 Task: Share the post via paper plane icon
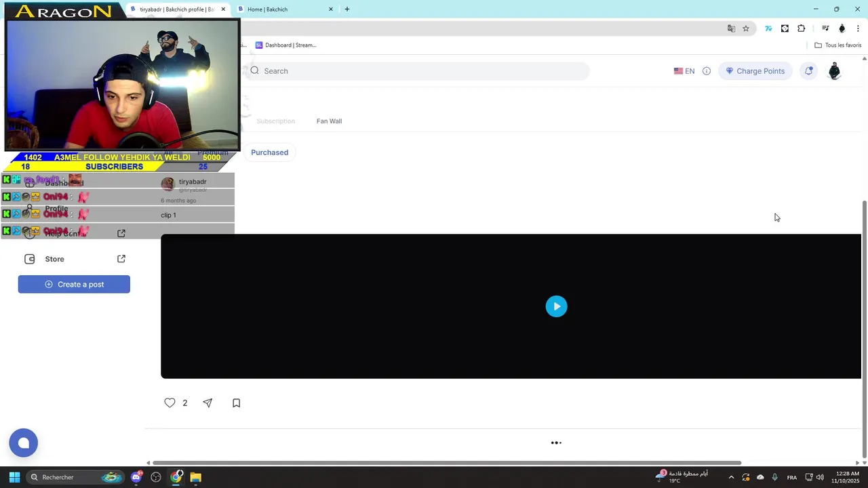tap(208, 403)
